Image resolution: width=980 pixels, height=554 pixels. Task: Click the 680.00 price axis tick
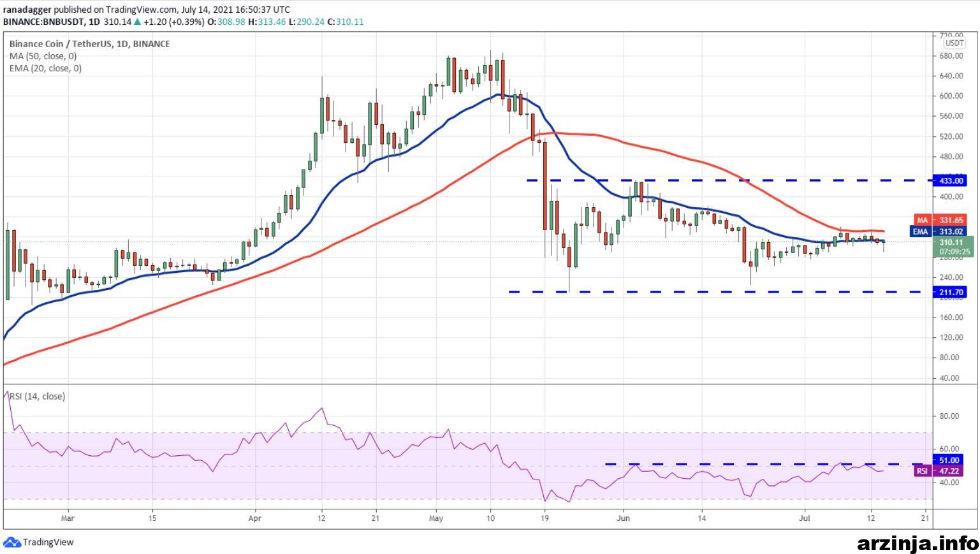(950, 56)
